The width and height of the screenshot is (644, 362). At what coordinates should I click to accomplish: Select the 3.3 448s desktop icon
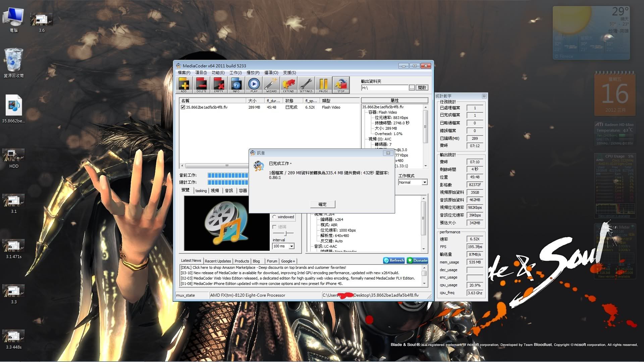click(13, 339)
